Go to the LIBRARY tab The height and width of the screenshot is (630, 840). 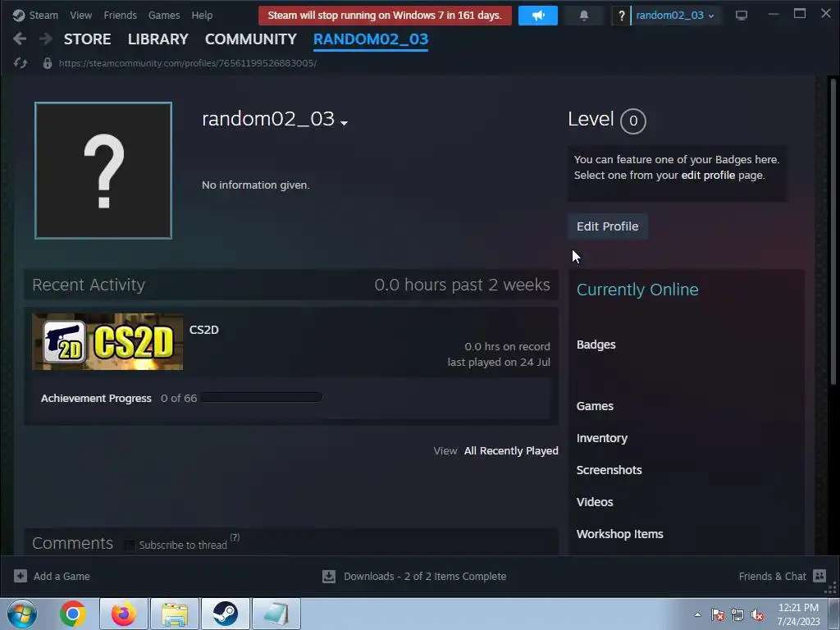pos(158,39)
